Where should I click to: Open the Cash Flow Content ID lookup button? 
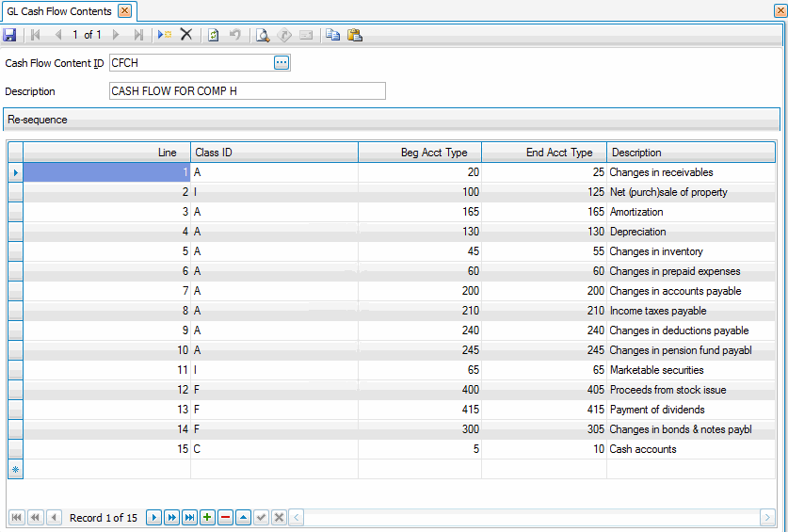click(281, 63)
